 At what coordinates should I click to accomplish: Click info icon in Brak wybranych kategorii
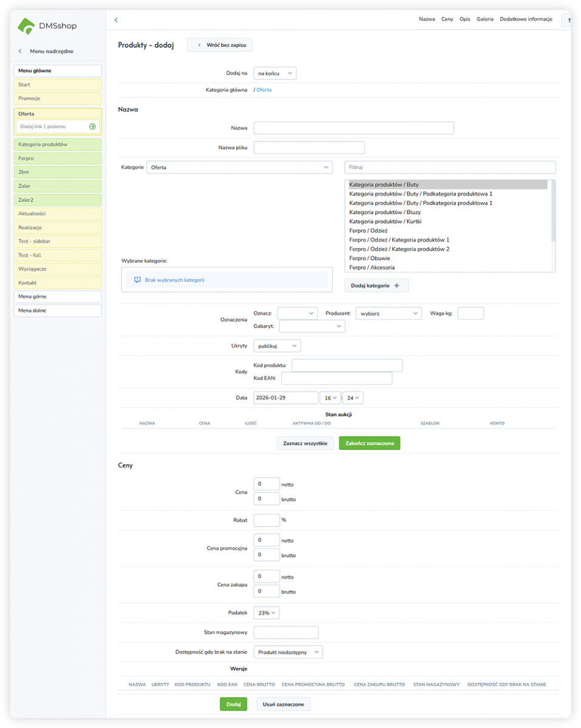tap(137, 280)
